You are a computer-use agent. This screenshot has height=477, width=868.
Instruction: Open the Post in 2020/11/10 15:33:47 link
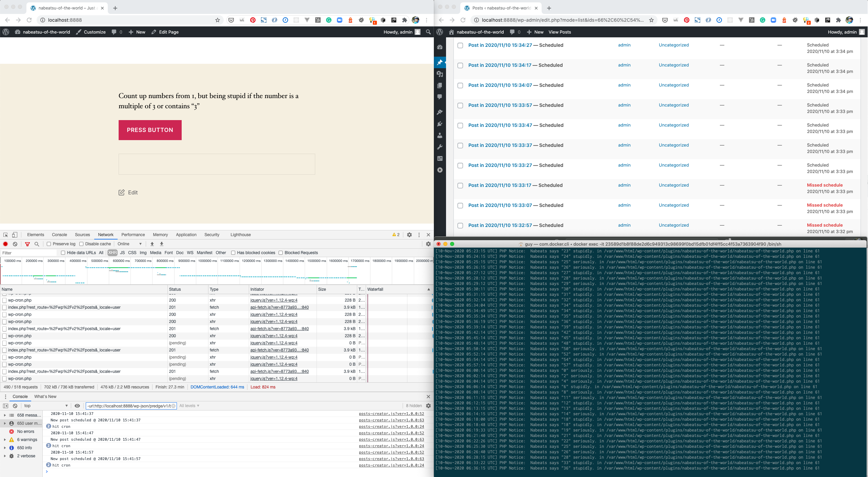click(500, 125)
